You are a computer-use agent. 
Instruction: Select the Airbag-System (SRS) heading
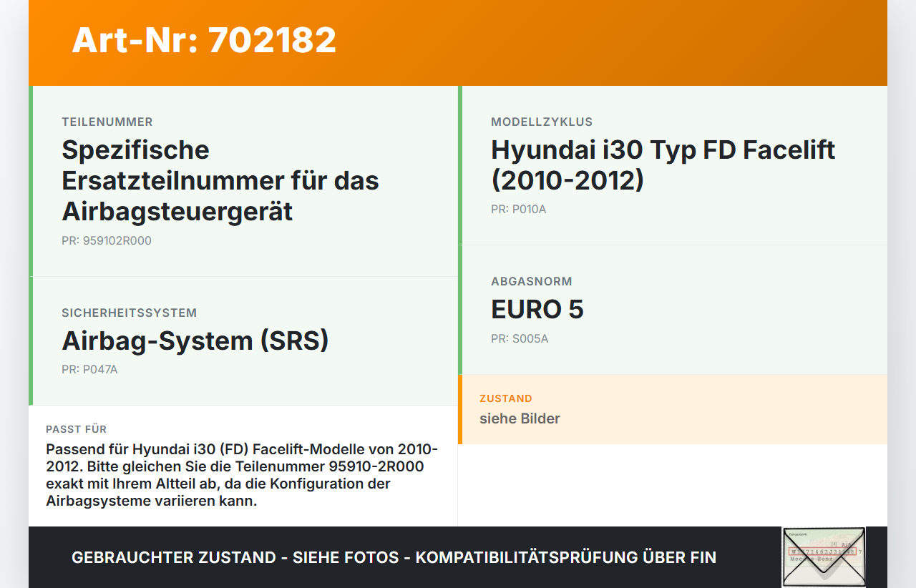click(195, 340)
